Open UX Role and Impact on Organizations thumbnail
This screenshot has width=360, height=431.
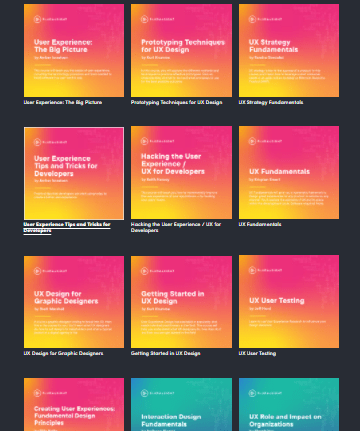pyautogui.click(x=289, y=404)
